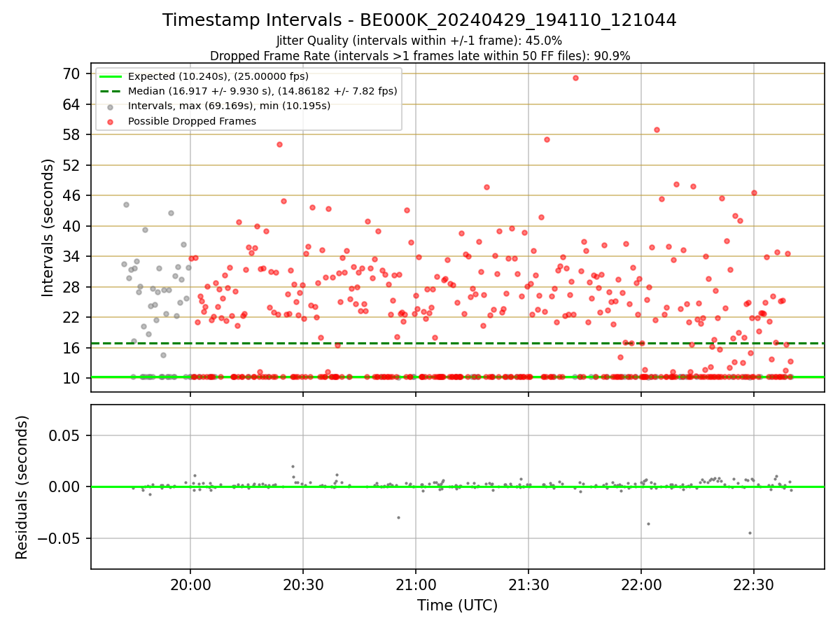The height and width of the screenshot is (630, 840).
Task: Click the '40' y-axis tick label
Action: pos(72,226)
